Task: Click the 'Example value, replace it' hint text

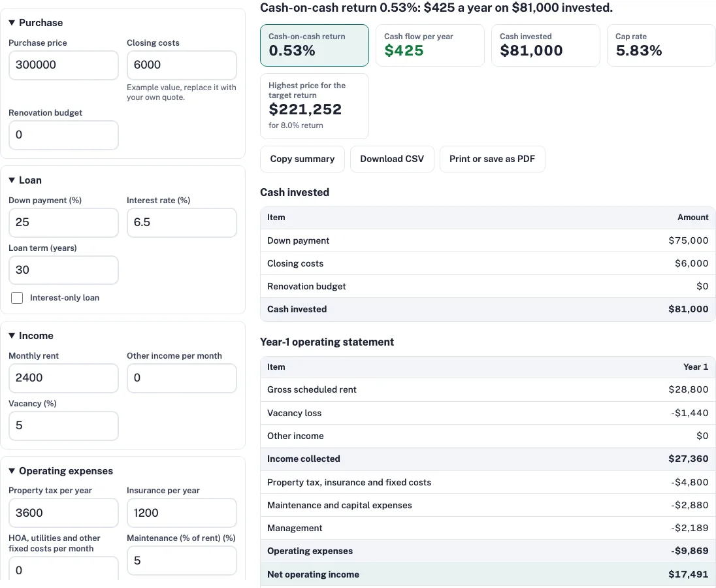Action: pos(181,92)
